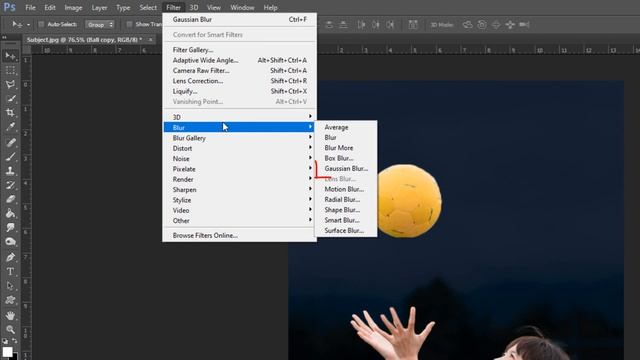
Task: Open the Layer menu
Action: (99, 7)
